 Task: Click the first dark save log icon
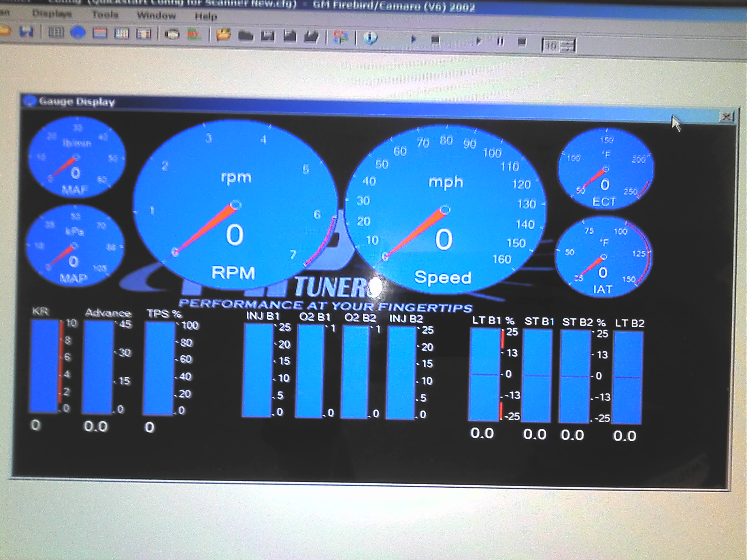[267, 36]
